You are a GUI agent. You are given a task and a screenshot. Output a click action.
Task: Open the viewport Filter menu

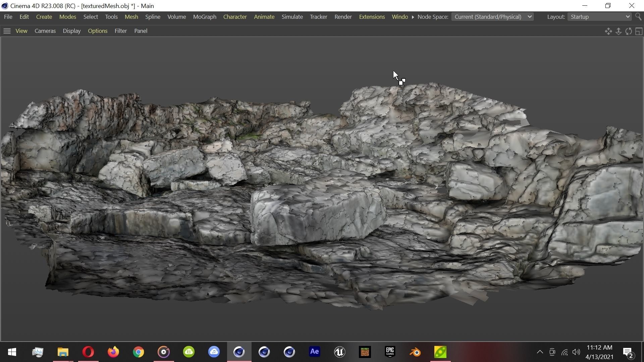pyautogui.click(x=121, y=31)
